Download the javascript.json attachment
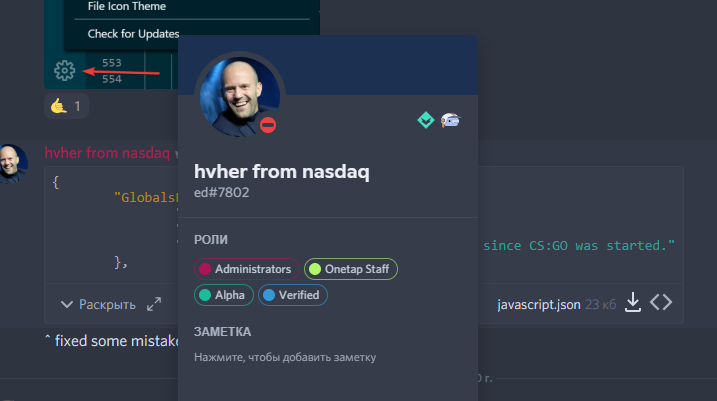This screenshot has width=717, height=401. point(633,302)
